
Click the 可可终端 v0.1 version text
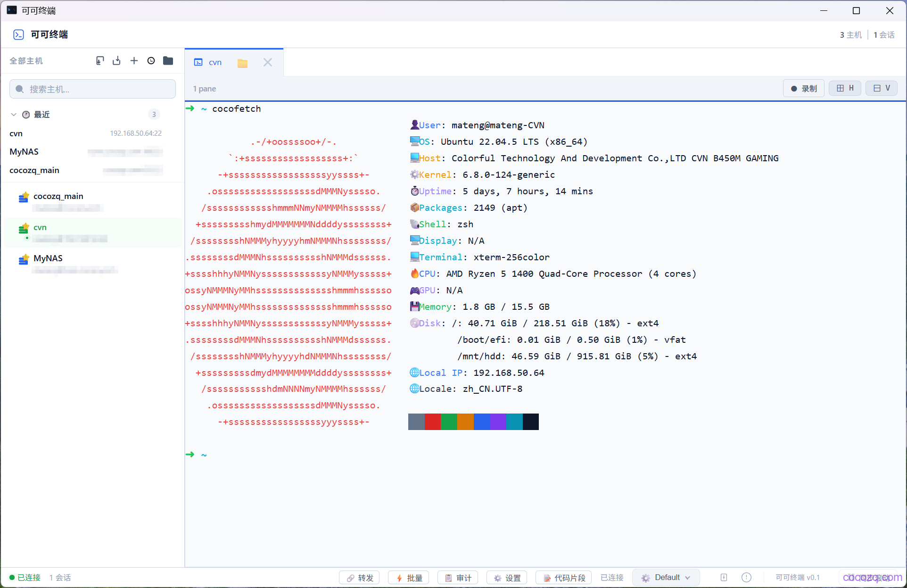point(798,578)
